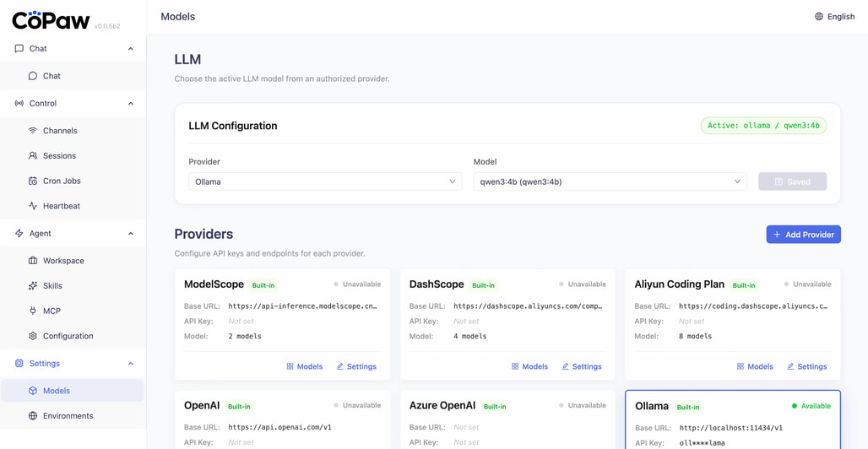This screenshot has width=868, height=449.
Task: Select the Ollama provider card
Action: [732, 419]
